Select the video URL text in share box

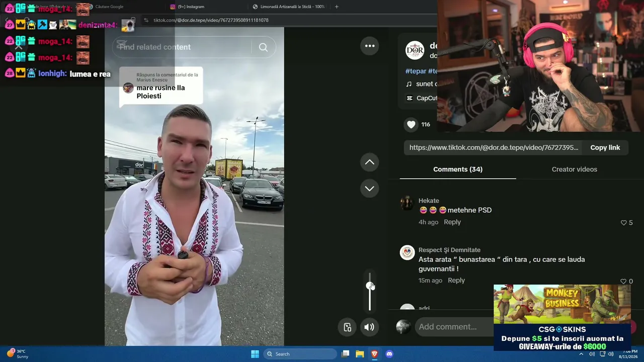tap(494, 147)
